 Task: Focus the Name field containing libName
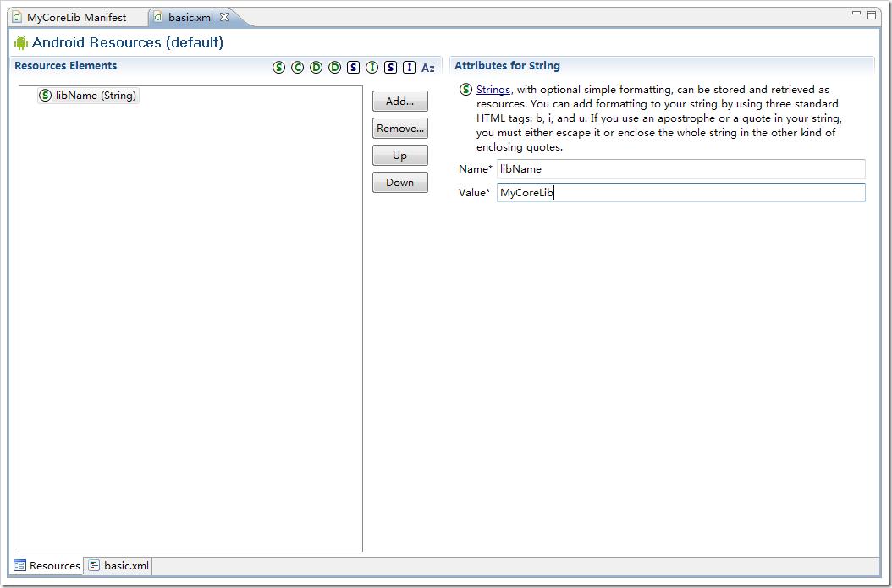pos(681,169)
